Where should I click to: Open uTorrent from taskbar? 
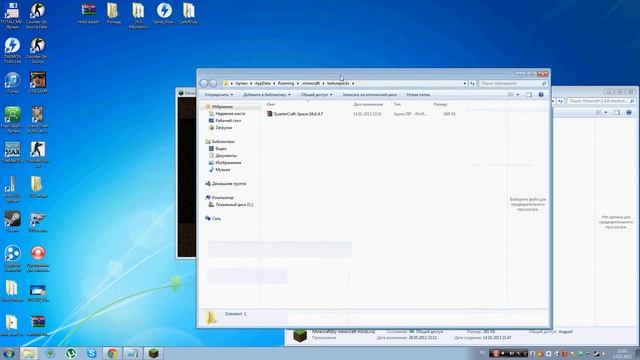[x=71, y=353]
